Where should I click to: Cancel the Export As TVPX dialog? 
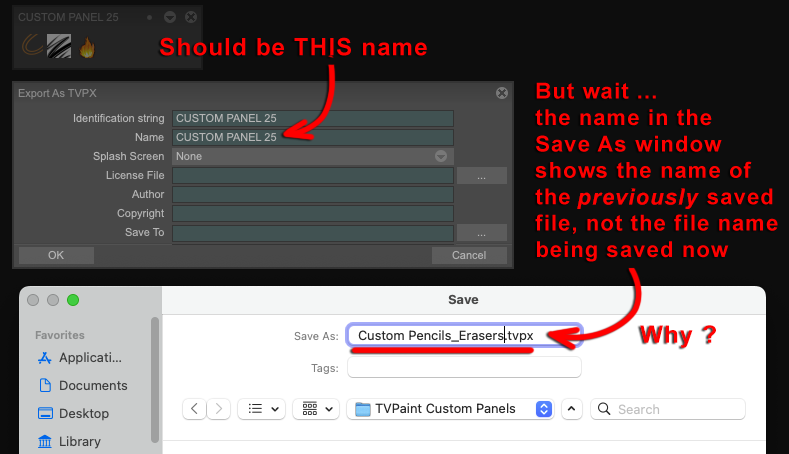pyautogui.click(x=469, y=255)
